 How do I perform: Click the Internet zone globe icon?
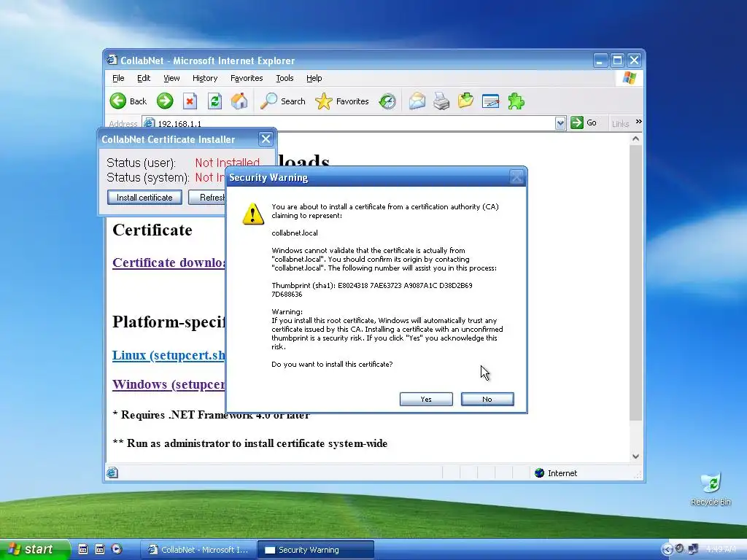[x=539, y=472]
